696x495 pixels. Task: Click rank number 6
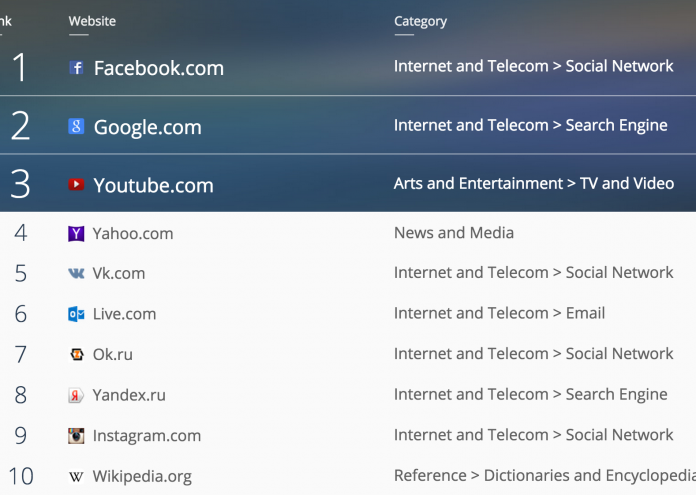[20, 314]
